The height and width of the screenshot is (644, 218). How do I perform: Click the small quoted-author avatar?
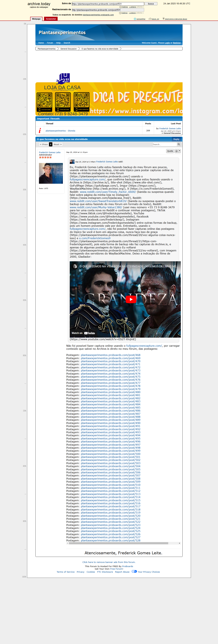tap(72, 162)
